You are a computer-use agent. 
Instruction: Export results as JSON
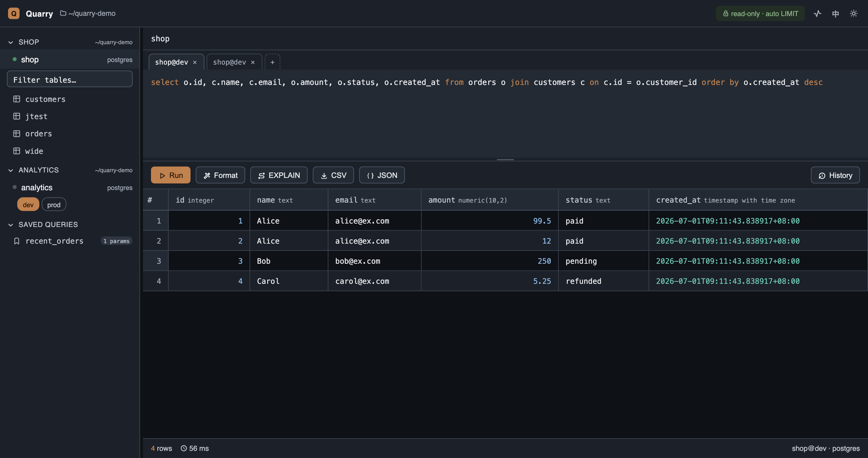tap(382, 175)
